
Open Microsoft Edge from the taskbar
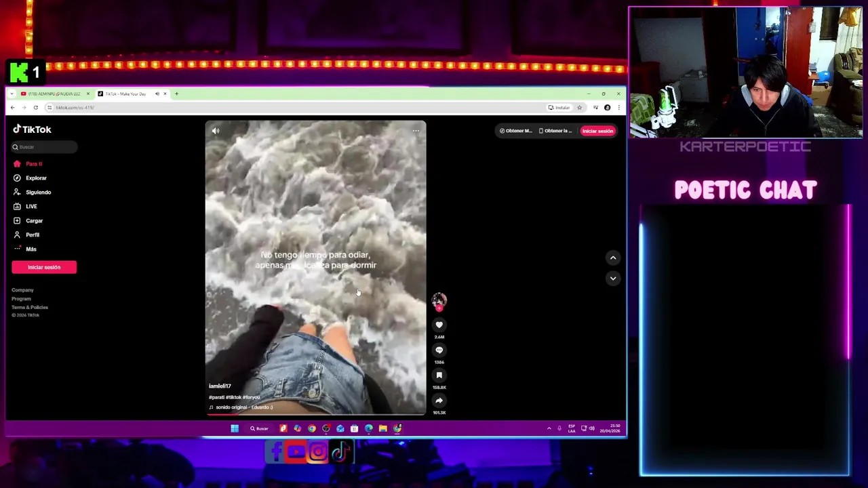(369, 428)
